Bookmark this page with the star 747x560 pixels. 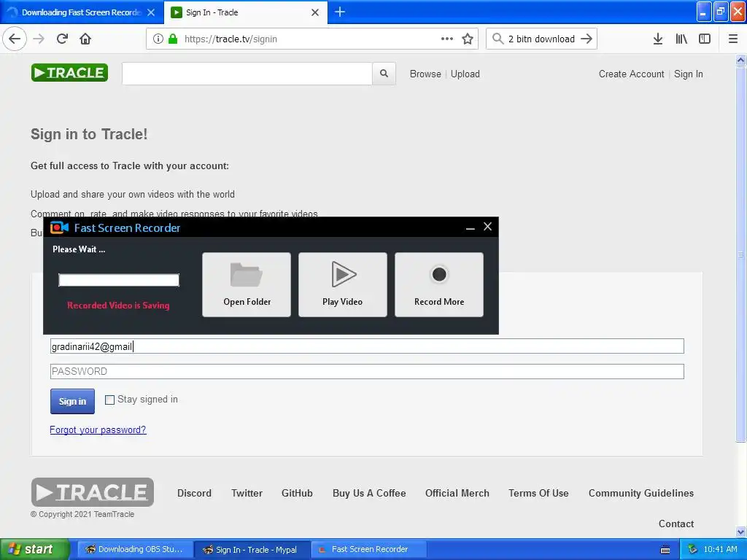pyautogui.click(x=468, y=39)
